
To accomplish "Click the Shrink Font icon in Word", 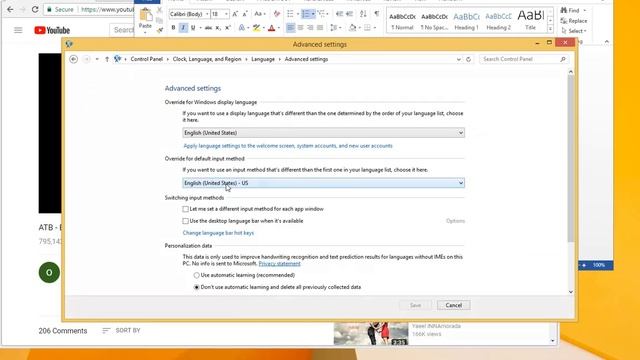I will (x=245, y=14).
